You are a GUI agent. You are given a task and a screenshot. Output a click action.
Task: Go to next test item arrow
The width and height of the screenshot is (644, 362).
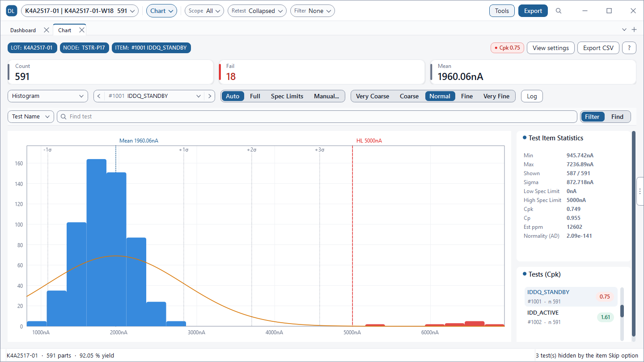(x=210, y=96)
